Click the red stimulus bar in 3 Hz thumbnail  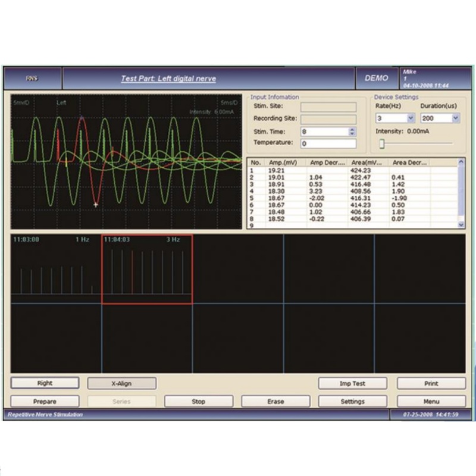[132, 272]
